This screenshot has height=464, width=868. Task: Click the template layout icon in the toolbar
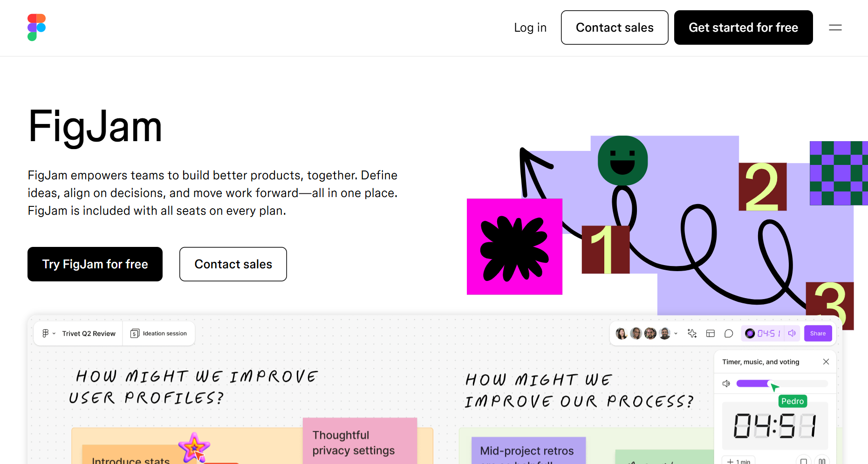click(711, 333)
